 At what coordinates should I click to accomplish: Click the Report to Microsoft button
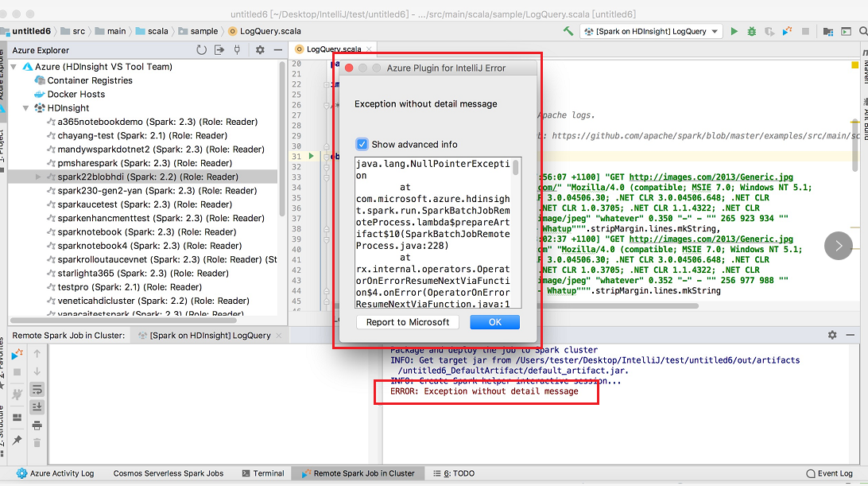pyautogui.click(x=407, y=321)
